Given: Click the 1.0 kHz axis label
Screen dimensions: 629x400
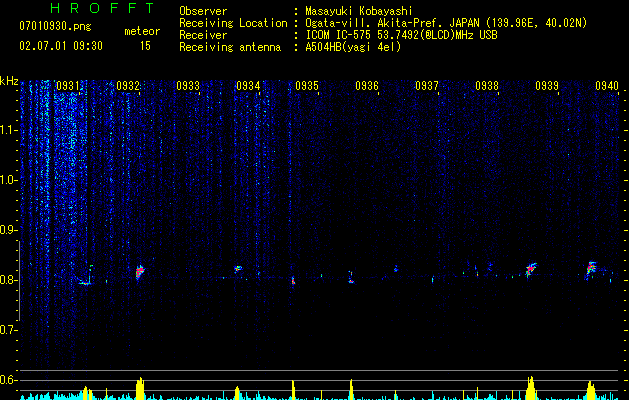Looking at the screenshot, I should click(9, 180).
